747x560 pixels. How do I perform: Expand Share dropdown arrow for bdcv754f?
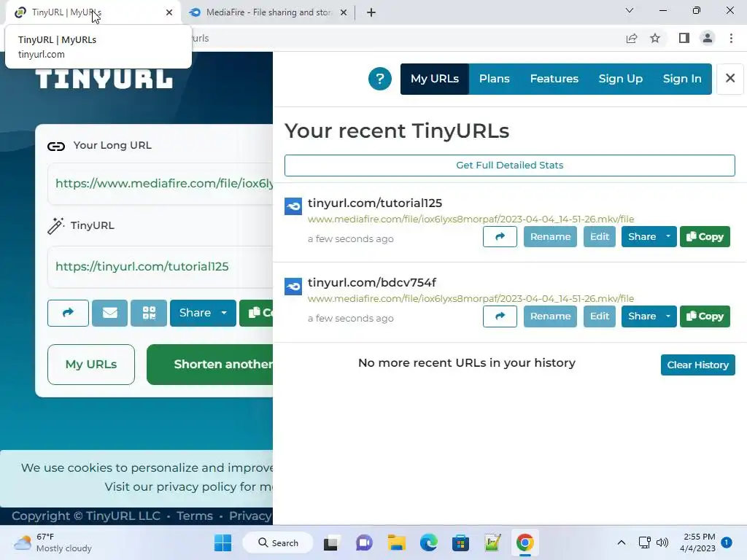tap(668, 316)
